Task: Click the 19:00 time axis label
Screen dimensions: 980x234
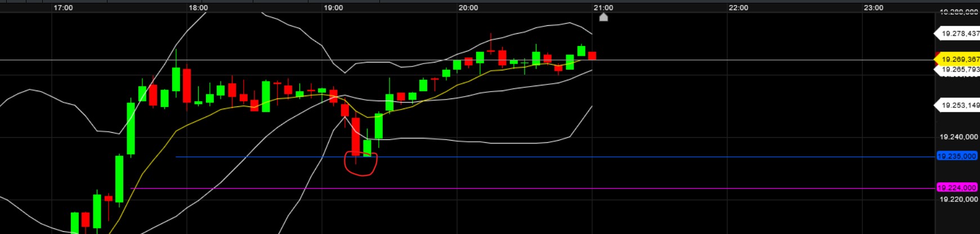Action: tap(333, 8)
